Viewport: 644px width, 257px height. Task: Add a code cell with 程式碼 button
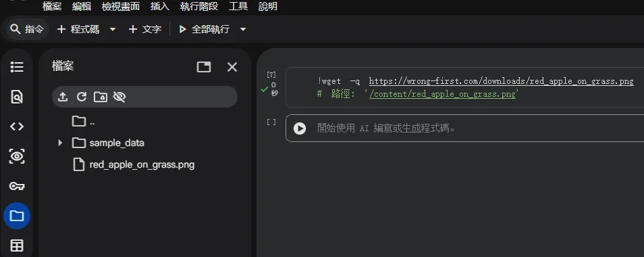78,29
